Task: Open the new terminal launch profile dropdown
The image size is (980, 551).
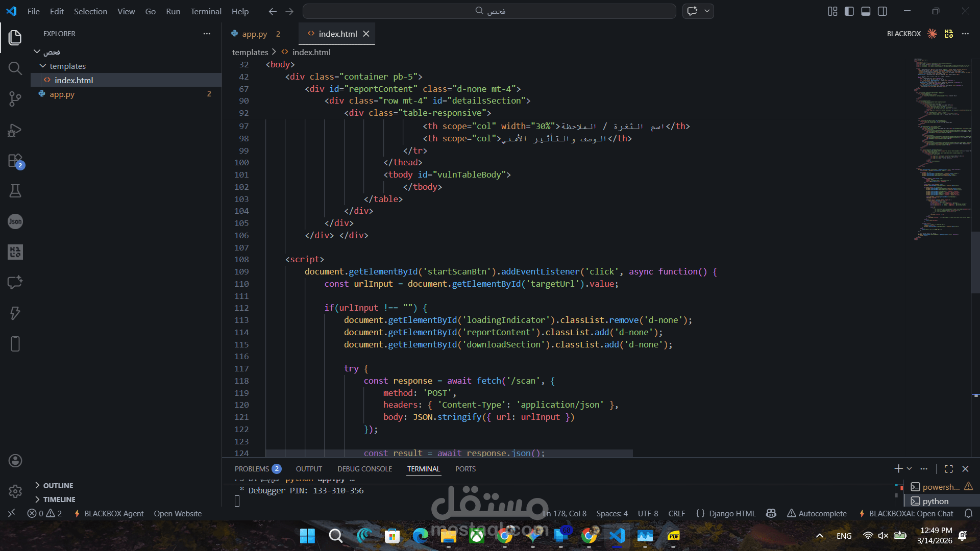Action: pyautogui.click(x=910, y=469)
